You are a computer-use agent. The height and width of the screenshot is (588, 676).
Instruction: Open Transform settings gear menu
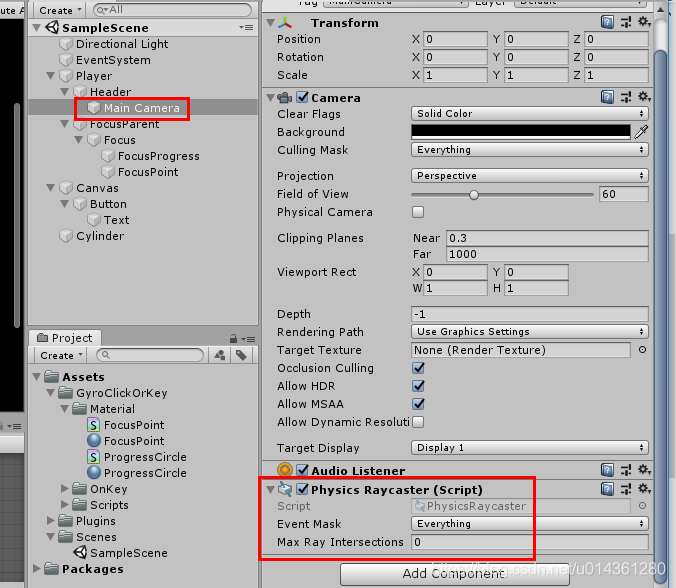644,22
